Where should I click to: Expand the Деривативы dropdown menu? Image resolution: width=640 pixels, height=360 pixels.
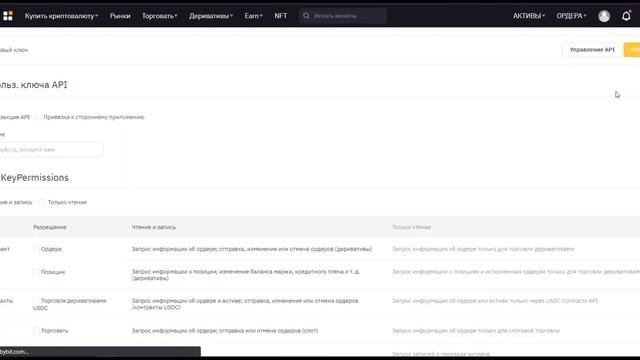(211, 16)
